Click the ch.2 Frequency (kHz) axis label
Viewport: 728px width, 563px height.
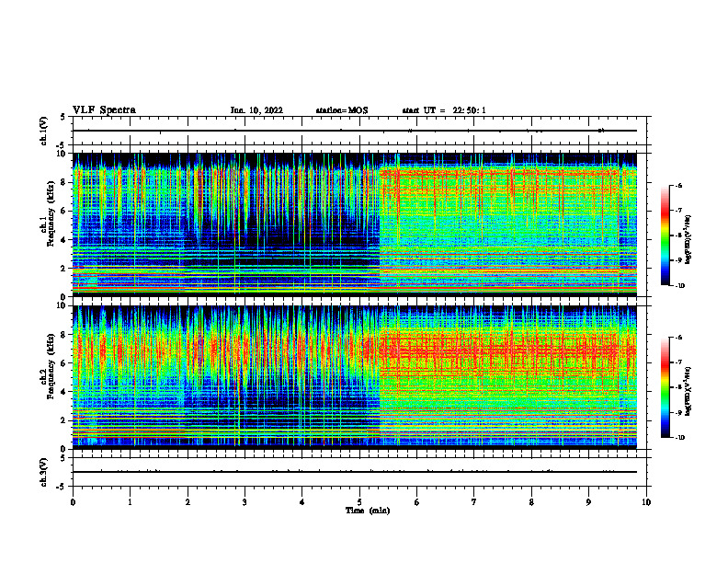pos(48,365)
